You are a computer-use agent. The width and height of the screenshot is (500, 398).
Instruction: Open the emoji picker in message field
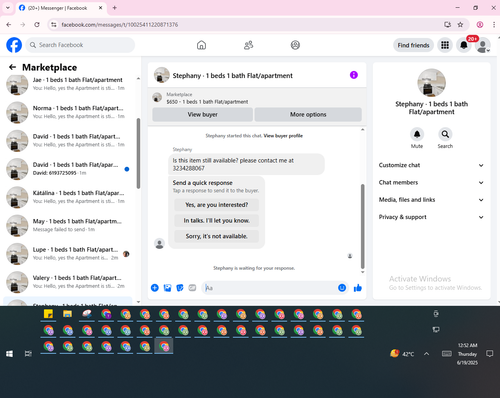(x=342, y=288)
